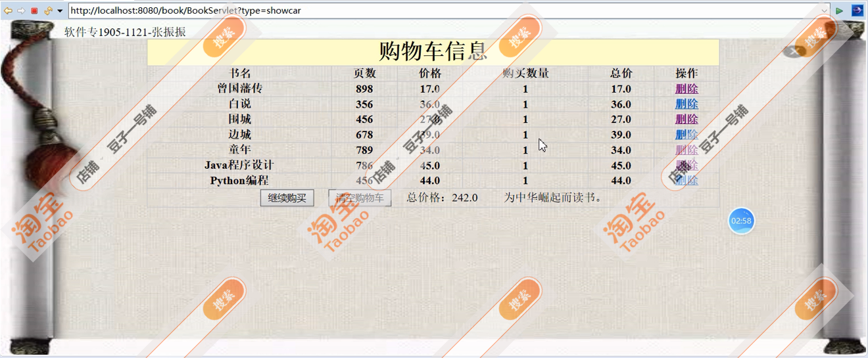
Task: Select the book name 围城
Action: pos(240,120)
